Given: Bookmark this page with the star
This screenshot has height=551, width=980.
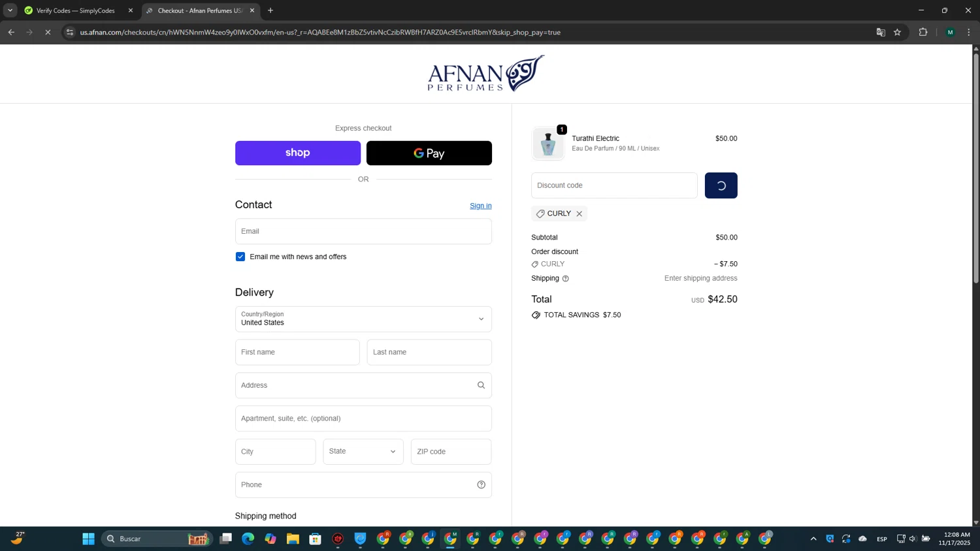Looking at the screenshot, I should click(x=898, y=32).
